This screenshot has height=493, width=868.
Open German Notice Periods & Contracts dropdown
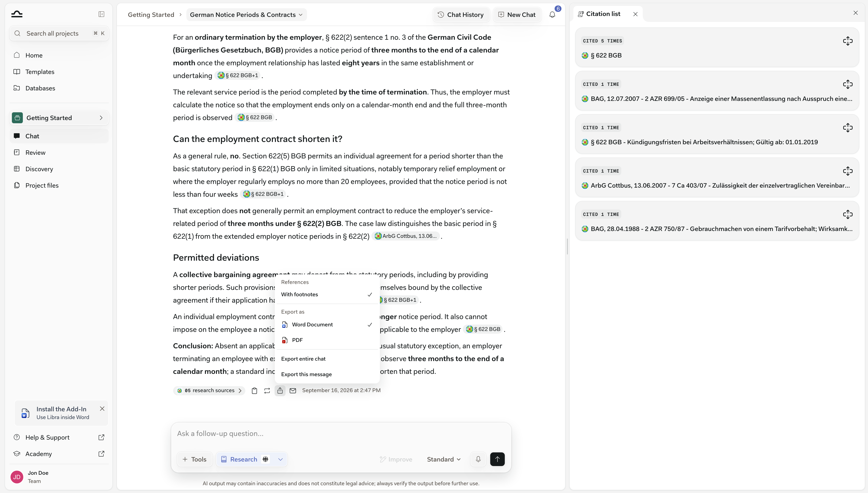246,15
